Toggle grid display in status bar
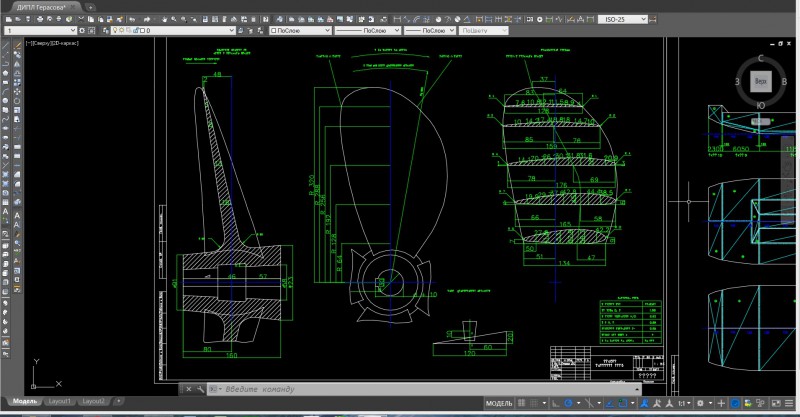Screen dimensions: 800x417 tap(521, 403)
